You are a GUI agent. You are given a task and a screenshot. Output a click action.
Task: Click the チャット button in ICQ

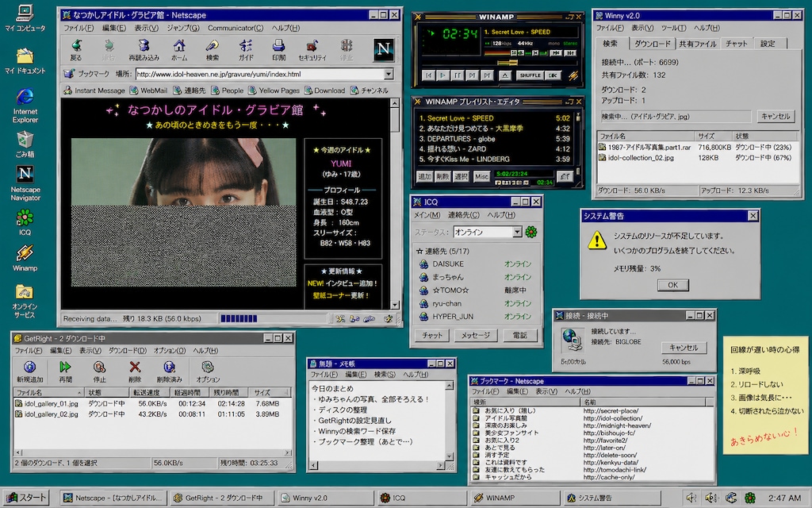pos(432,336)
